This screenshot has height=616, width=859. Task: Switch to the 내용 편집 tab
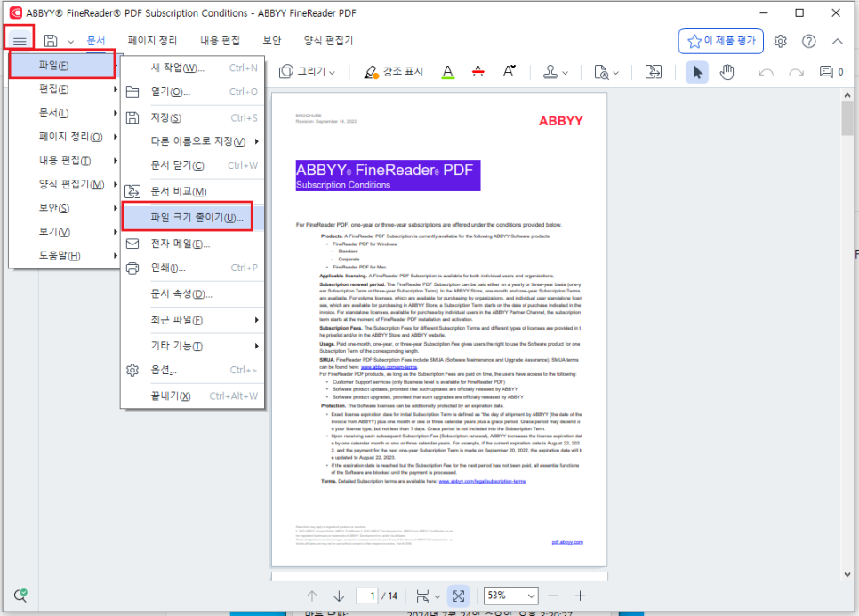[220, 41]
